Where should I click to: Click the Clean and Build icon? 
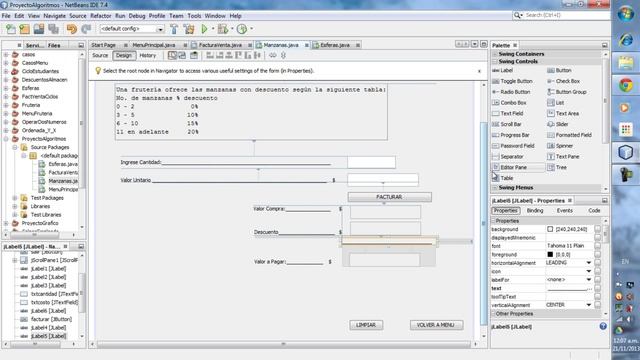[189, 29]
